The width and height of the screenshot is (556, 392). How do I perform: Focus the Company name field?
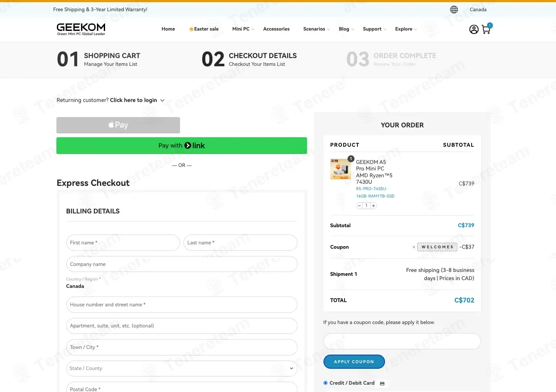pos(182,264)
